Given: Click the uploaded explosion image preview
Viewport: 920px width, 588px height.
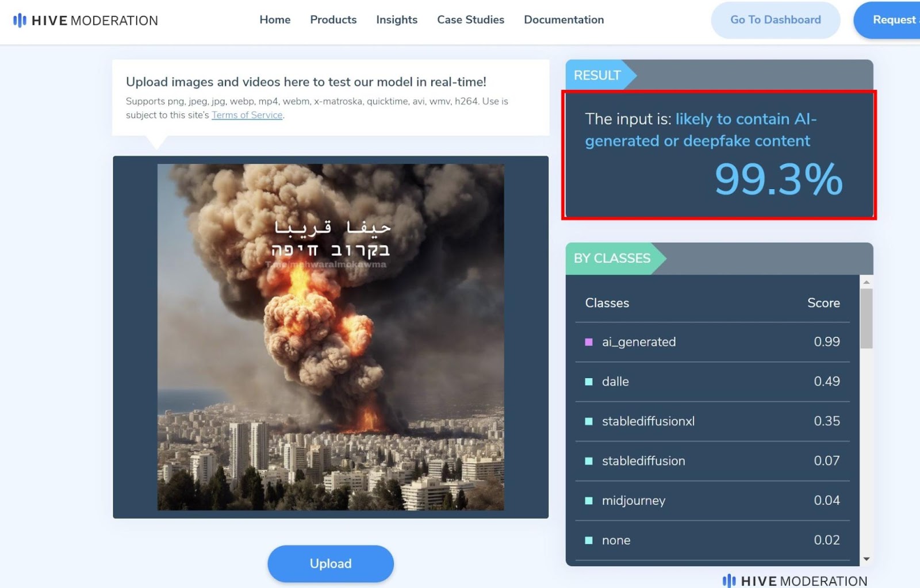Looking at the screenshot, I should [331, 337].
